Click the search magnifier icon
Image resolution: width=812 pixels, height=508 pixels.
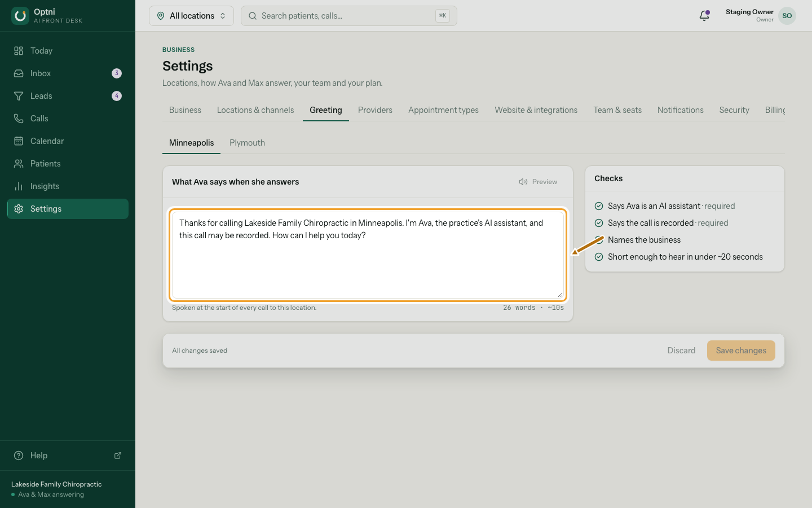[x=253, y=16]
